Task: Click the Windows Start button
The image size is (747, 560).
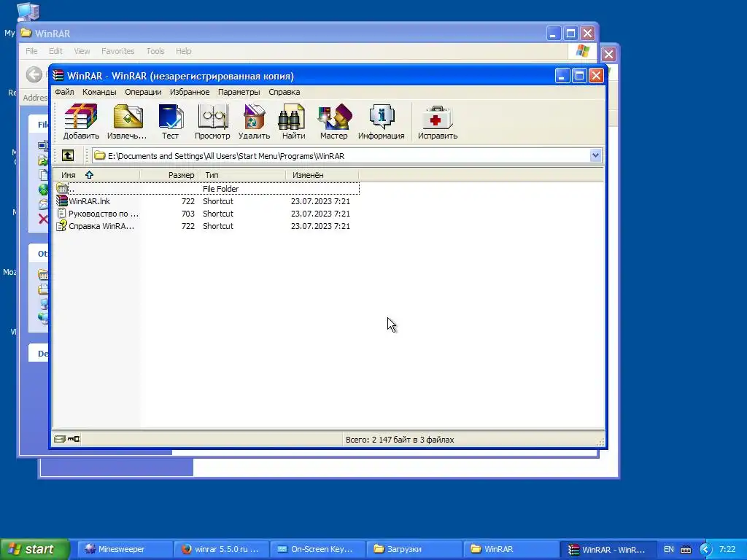Action: tap(35, 549)
